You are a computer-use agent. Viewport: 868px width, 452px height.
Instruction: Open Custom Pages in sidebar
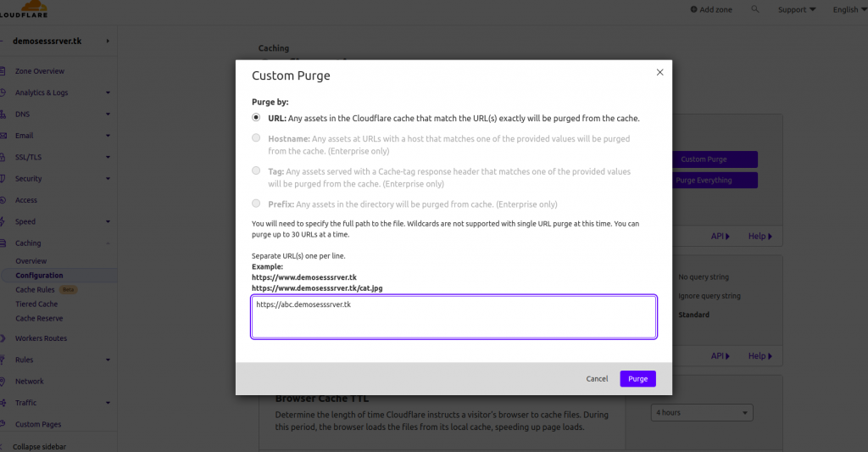pyautogui.click(x=38, y=424)
